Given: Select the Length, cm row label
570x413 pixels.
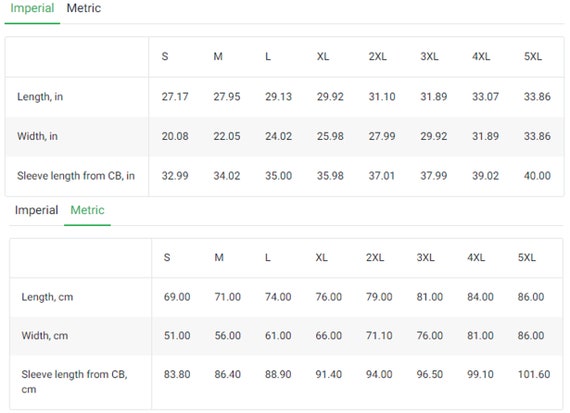Looking at the screenshot, I should point(47,297).
